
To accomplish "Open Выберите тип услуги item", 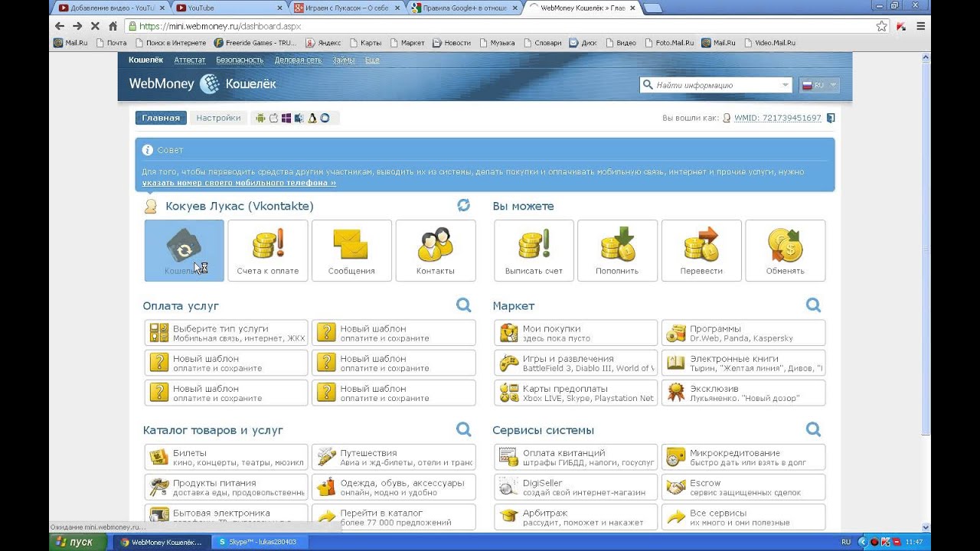I will (x=226, y=333).
